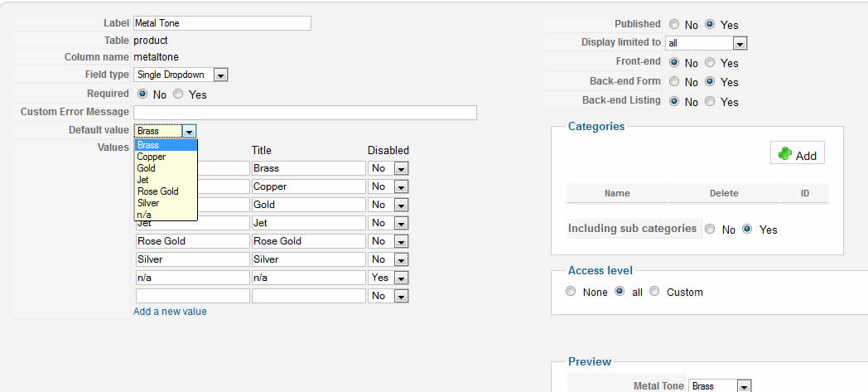The height and width of the screenshot is (392, 868).
Task: Select Yes for Required field
Action: pos(179,94)
